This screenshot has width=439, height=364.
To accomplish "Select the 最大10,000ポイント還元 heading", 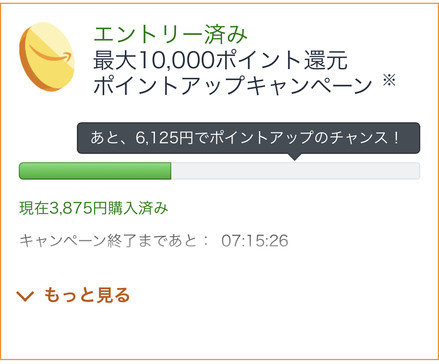I will click(220, 61).
